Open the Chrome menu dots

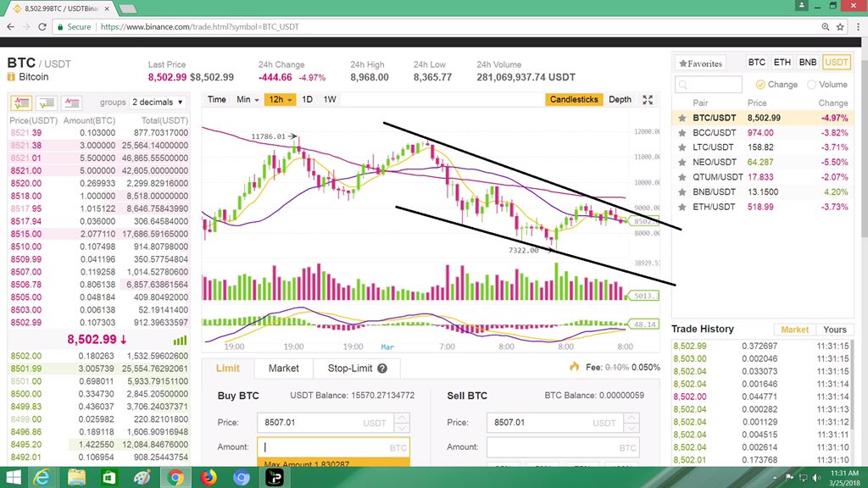click(x=858, y=26)
